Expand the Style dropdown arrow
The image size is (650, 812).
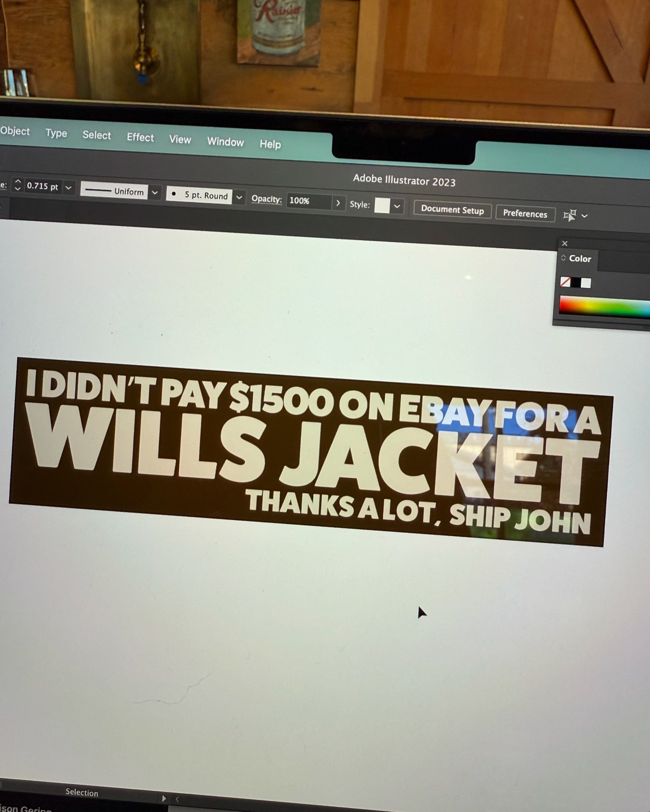click(397, 207)
